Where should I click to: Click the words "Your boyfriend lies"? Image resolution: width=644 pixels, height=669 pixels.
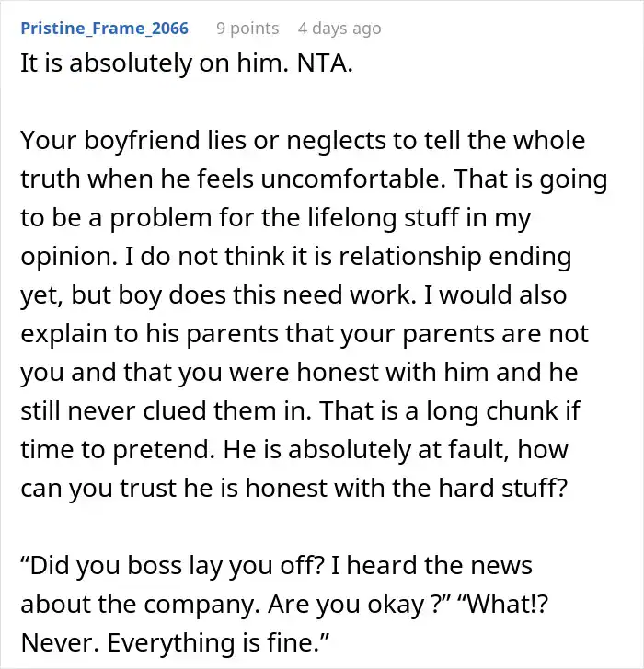pos(107,143)
